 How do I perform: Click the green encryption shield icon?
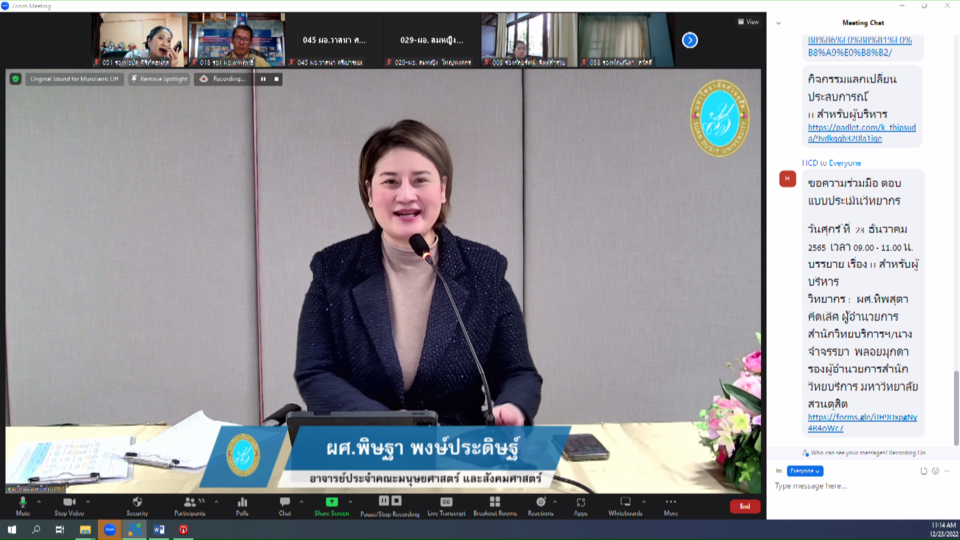pyautogui.click(x=15, y=79)
